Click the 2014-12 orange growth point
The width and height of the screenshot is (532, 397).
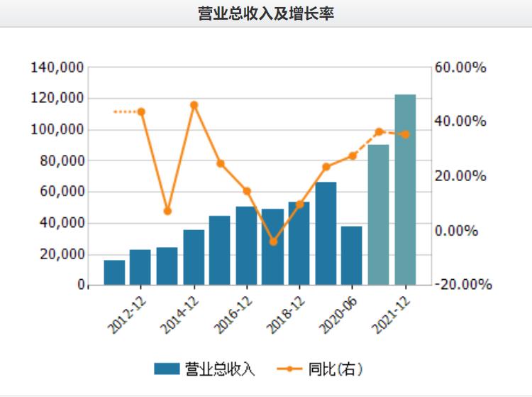click(194, 105)
